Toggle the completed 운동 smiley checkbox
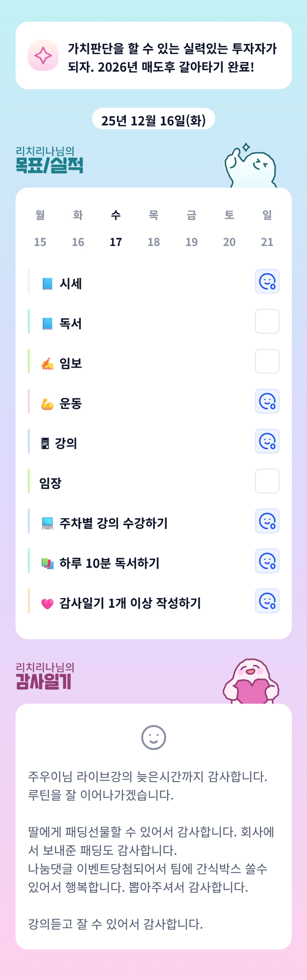This screenshot has height=980, width=307. [x=267, y=401]
